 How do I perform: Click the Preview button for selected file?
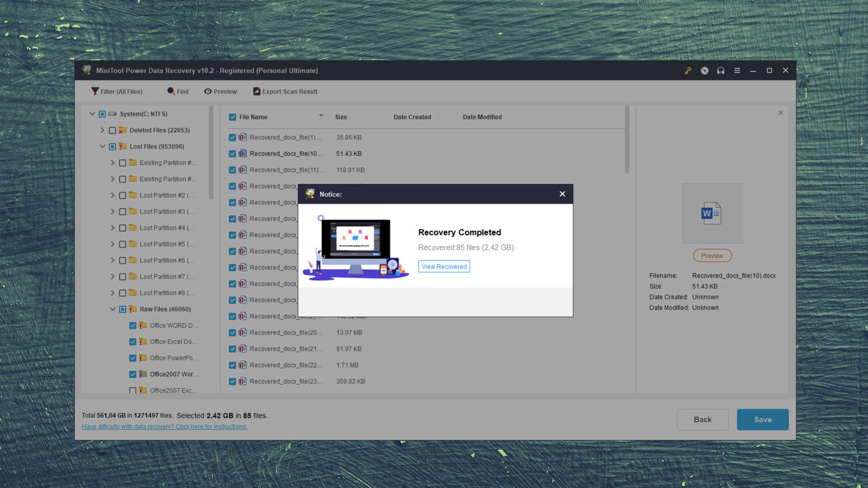pyautogui.click(x=712, y=255)
